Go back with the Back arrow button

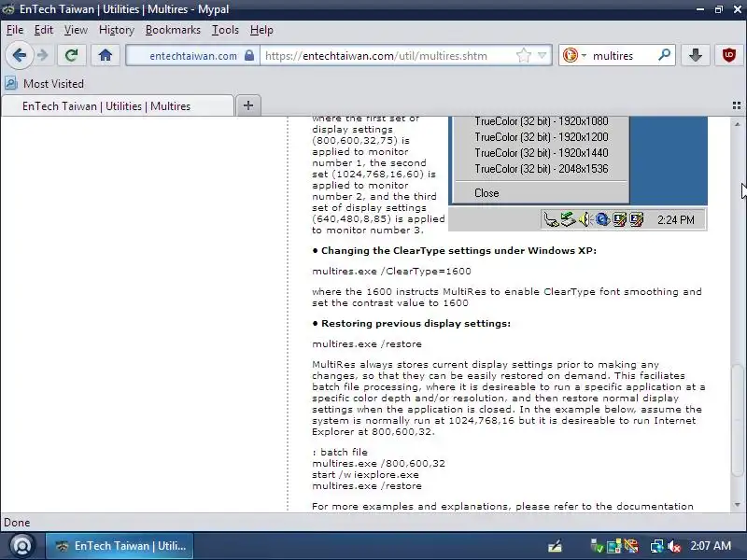[x=20, y=56]
